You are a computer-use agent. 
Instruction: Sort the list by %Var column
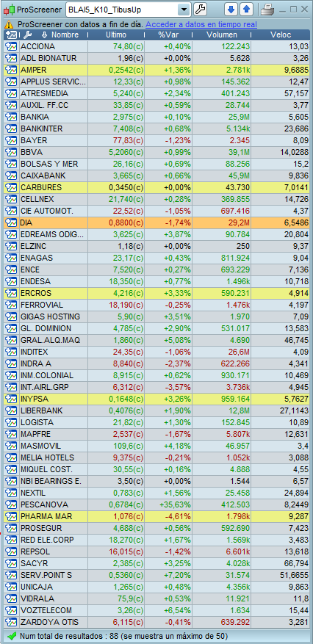click(x=168, y=35)
